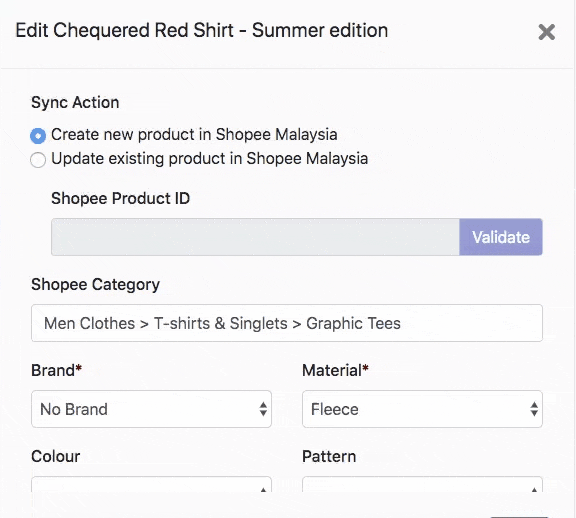Click the Create new product option label text
Viewport: 576px width, 518px height.
(x=194, y=134)
